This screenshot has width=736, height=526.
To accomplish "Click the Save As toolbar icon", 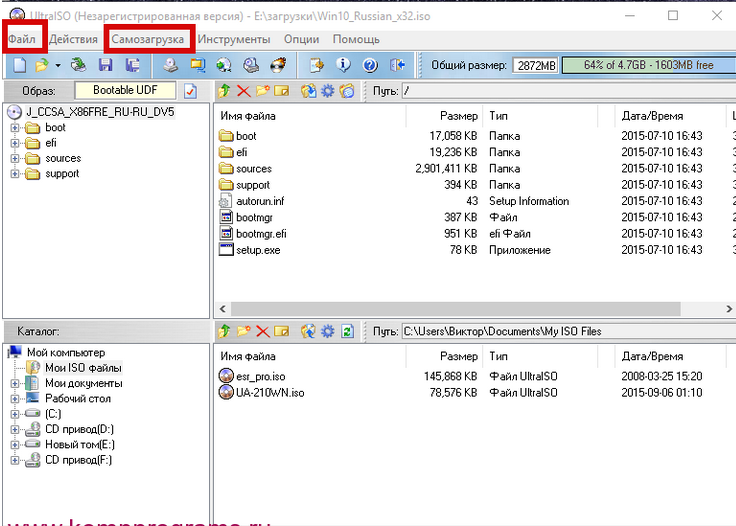I will click(x=132, y=65).
